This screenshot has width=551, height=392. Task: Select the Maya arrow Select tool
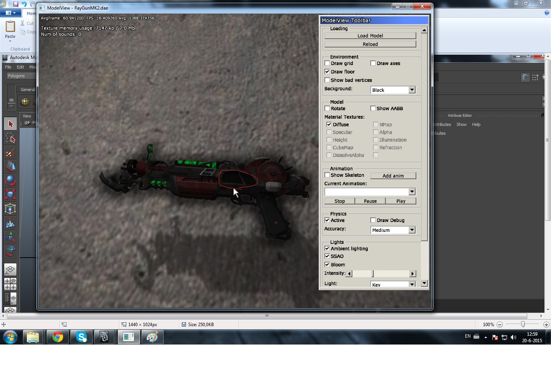tap(10, 124)
